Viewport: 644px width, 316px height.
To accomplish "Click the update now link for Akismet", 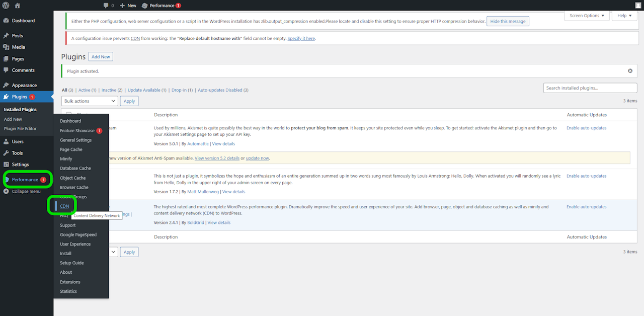I will point(258,158).
